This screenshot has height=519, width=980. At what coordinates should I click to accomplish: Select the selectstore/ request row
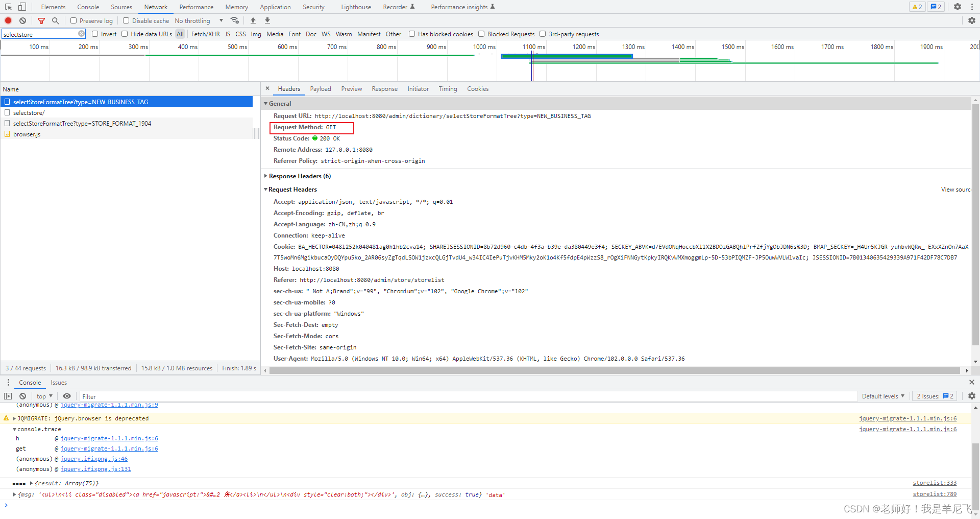(x=127, y=112)
